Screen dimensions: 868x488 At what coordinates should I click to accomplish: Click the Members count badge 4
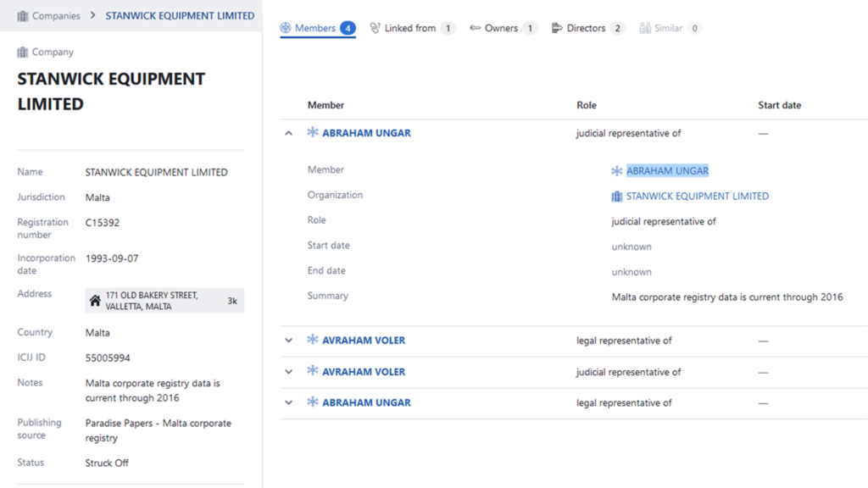348,28
